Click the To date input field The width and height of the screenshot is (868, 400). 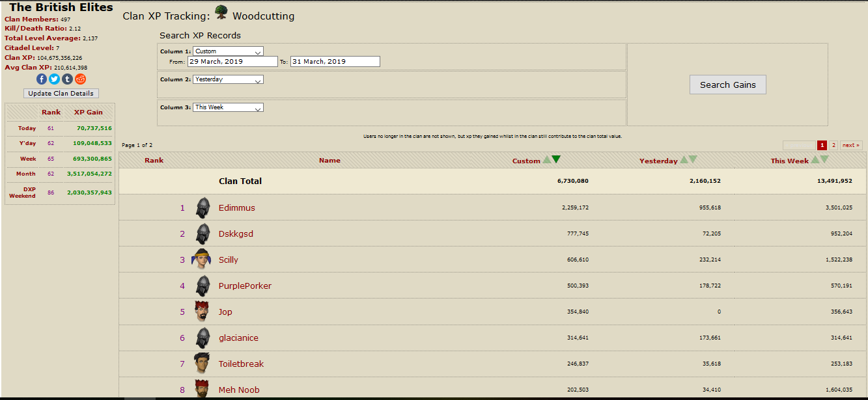[x=335, y=62]
